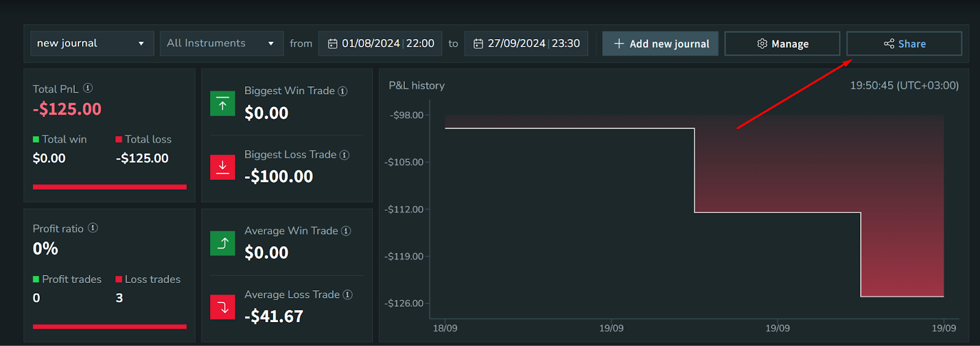980x346 pixels.
Task: Click info icon beside Profit ratio
Action: tap(92, 228)
